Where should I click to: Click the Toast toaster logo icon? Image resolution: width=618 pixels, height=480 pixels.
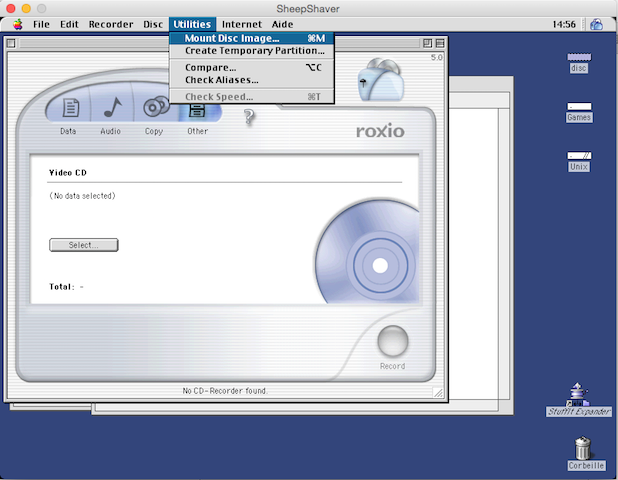tap(380, 79)
